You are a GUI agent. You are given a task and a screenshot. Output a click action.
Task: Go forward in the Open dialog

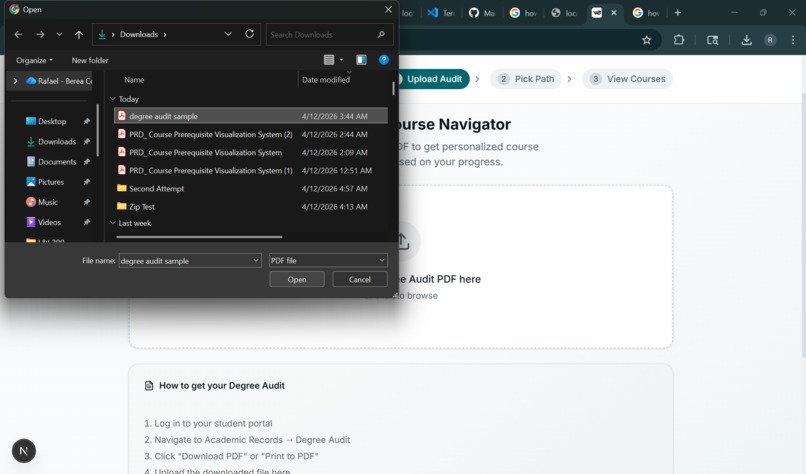(40, 34)
